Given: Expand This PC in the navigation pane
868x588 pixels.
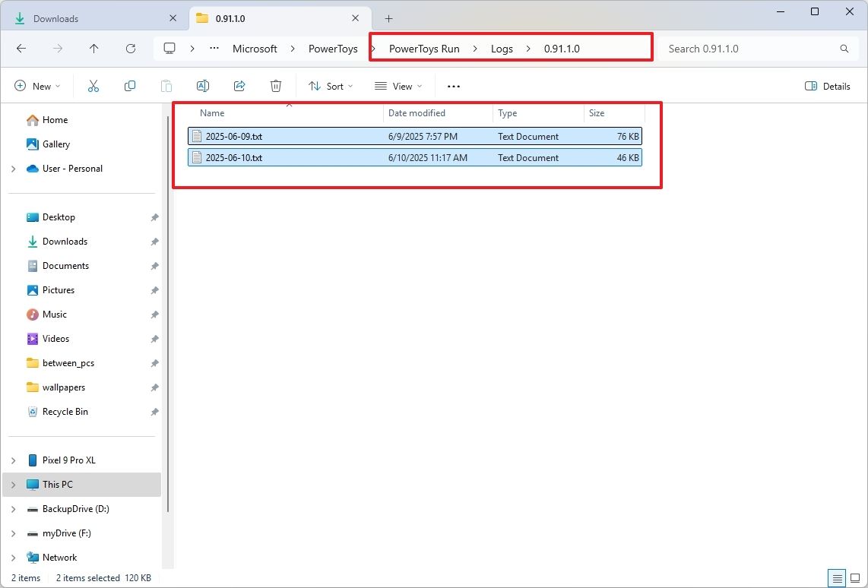Looking at the screenshot, I should [x=12, y=485].
